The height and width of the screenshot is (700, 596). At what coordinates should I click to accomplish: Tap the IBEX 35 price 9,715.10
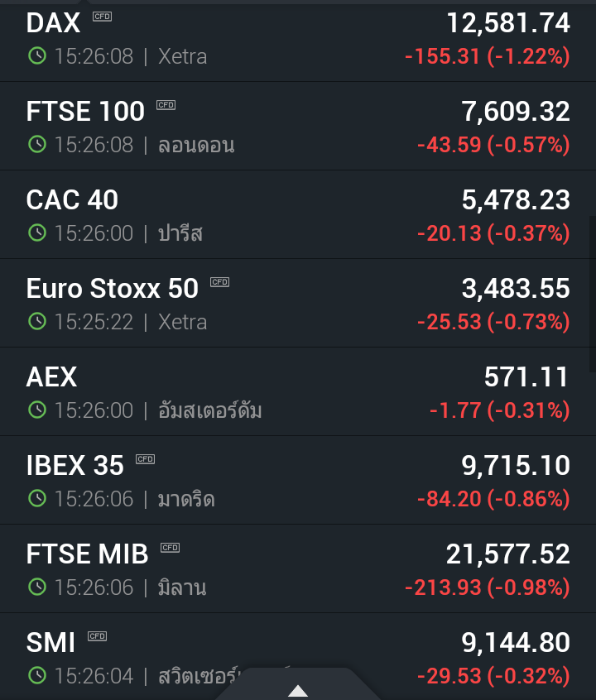click(x=516, y=465)
